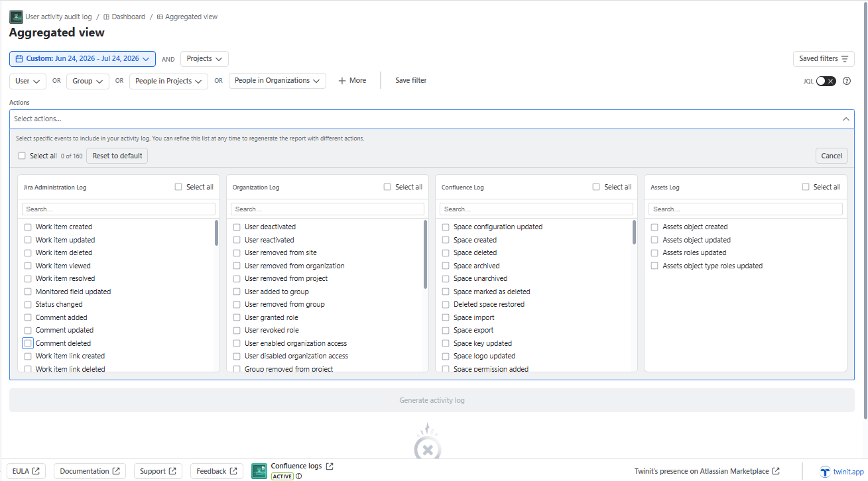Click the Save filter button
Image resolution: width=868 pixels, height=481 pixels.
coord(411,81)
